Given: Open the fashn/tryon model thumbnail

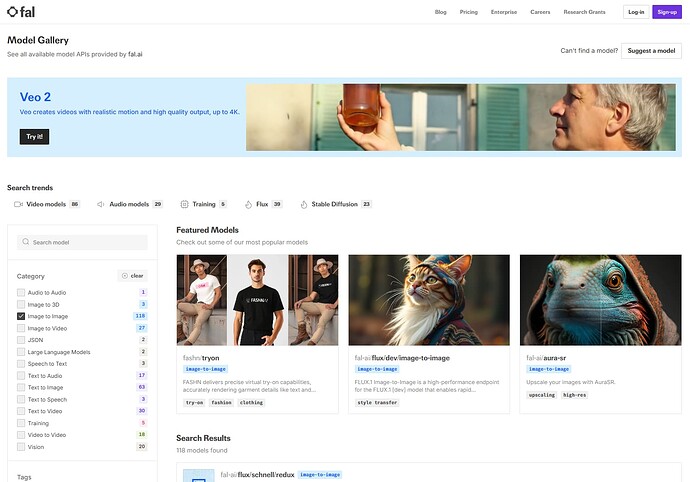Looking at the screenshot, I should [x=257, y=300].
